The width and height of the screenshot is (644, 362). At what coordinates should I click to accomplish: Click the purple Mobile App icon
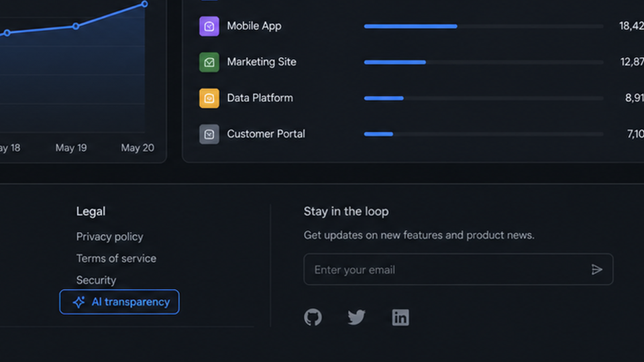pyautogui.click(x=209, y=26)
